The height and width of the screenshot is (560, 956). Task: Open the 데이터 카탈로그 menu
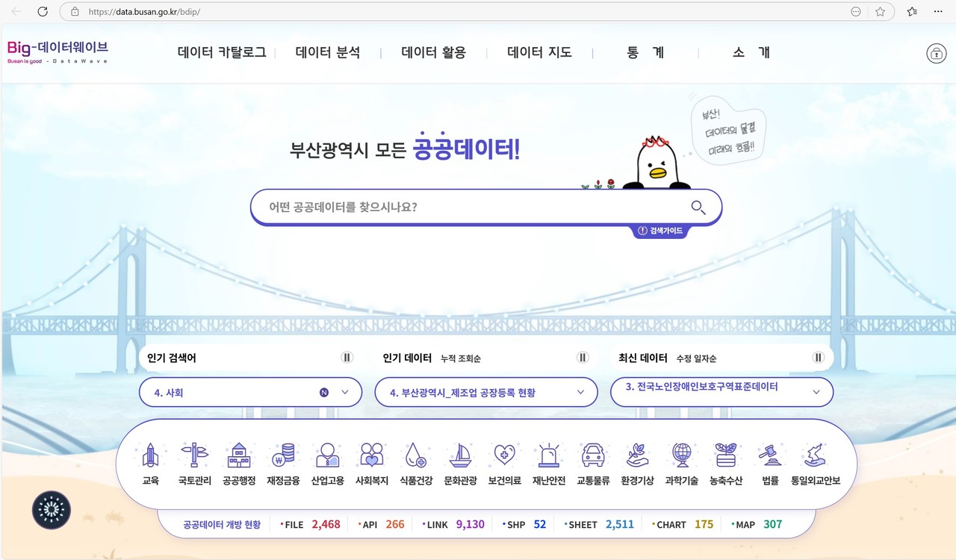pyautogui.click(x=221, y=52)
